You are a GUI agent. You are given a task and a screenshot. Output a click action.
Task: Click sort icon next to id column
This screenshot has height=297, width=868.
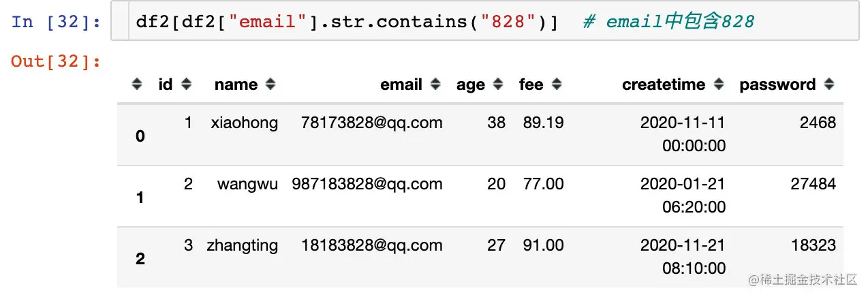point(186,84)
